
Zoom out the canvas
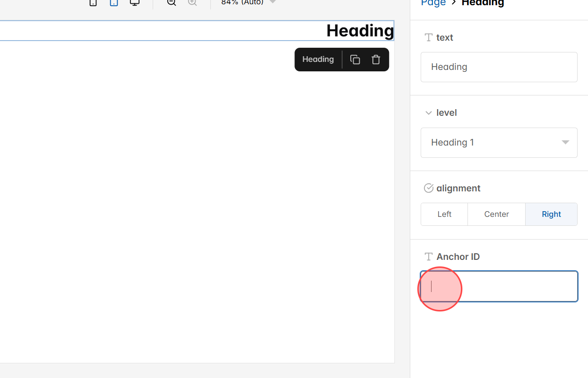[171, 3]
